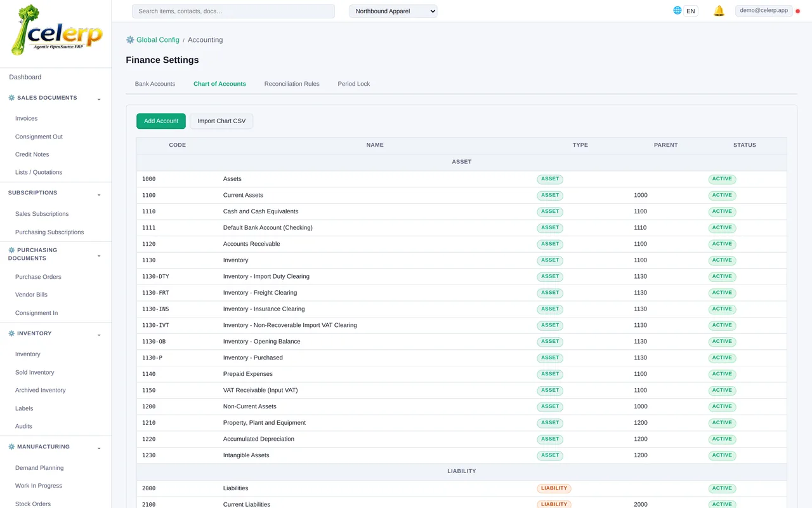Select Cash and Cash Equivalents row name
Viewport: 812px width, 508px height.
261,211
